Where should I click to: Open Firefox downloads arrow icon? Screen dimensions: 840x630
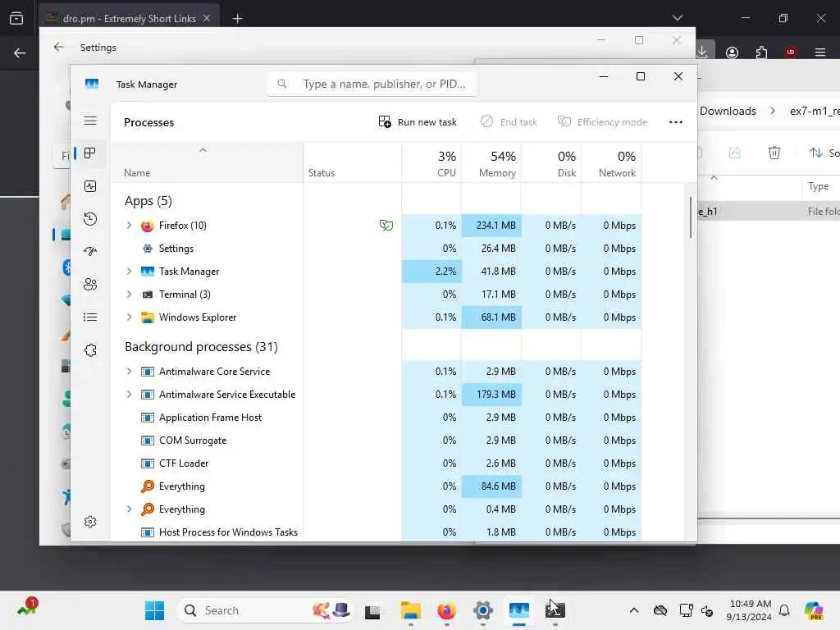[702, 52]
